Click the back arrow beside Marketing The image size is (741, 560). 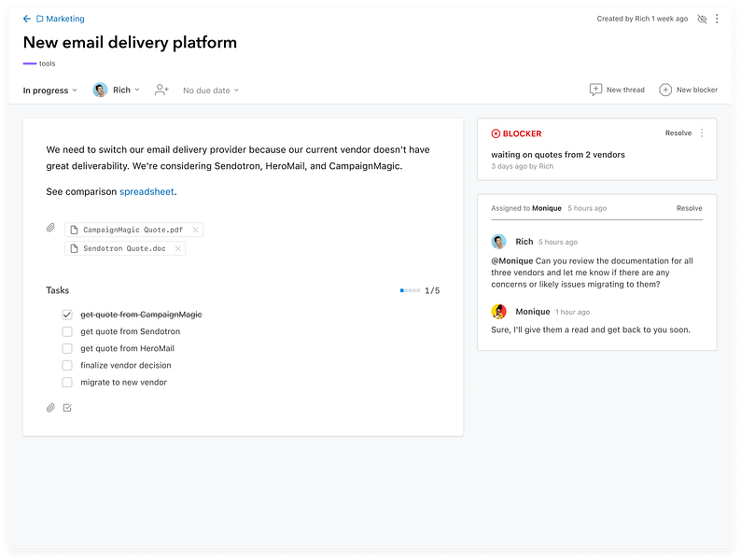pos(27,19)
